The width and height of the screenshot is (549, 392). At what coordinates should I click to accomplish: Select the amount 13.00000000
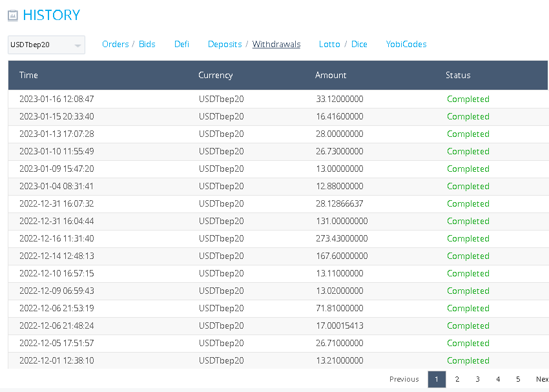click(x=340, y=169)
